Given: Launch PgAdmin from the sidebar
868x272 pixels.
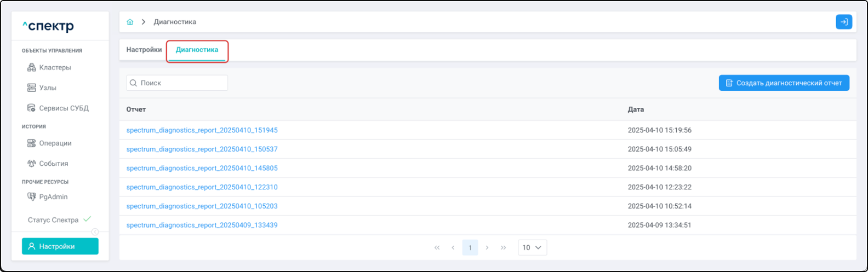Looking at the screenshot, I should click(x=53, y=196).
